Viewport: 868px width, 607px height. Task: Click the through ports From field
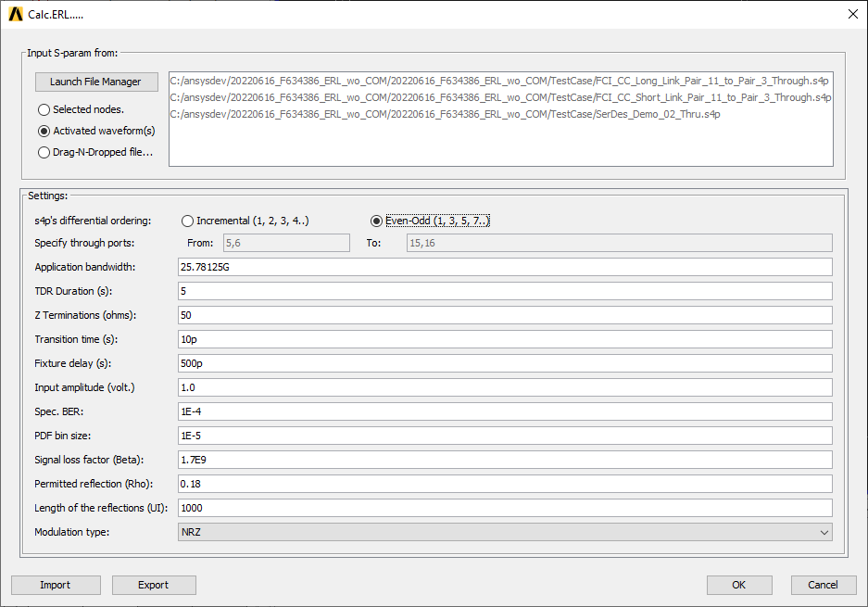(x=286, y=243)
